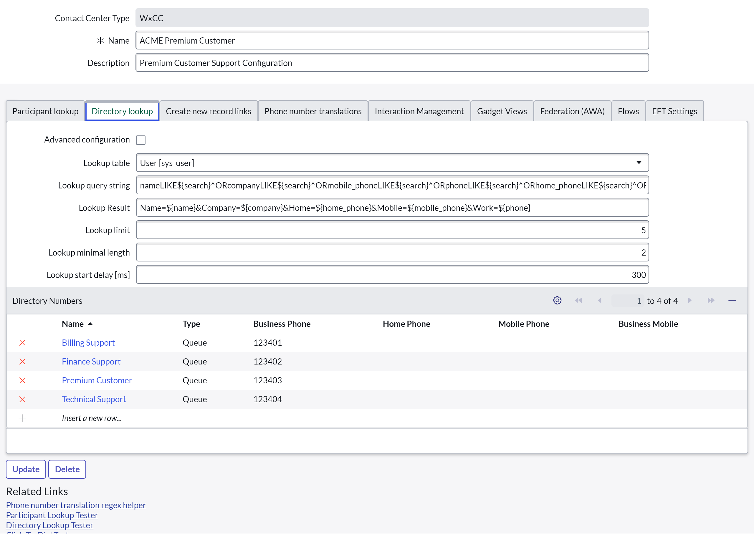Screen dimensions: 754x560
Task: Open the Lookup table dropdown
Action: [x=392, y=163]
